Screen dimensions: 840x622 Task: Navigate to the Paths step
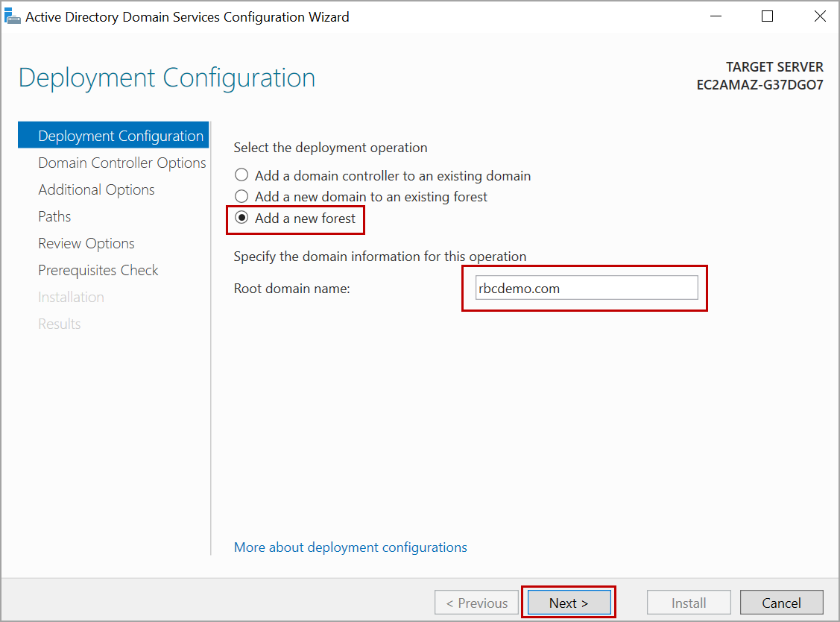point(54,216)
